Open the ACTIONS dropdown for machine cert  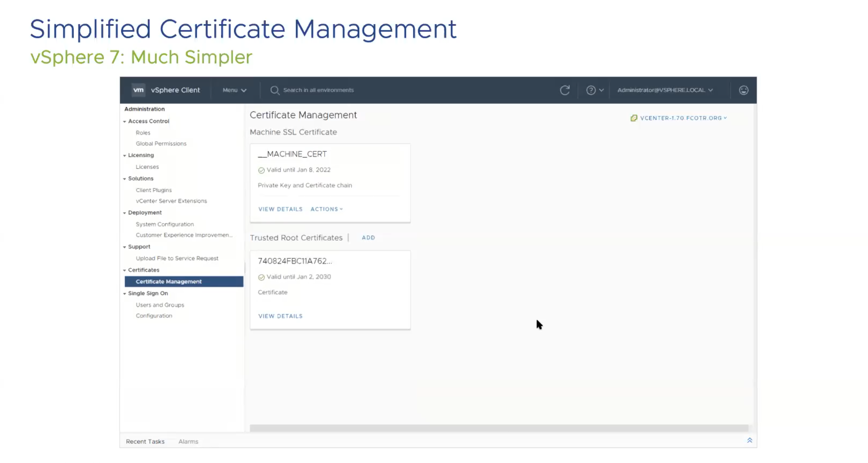(326, 209)
